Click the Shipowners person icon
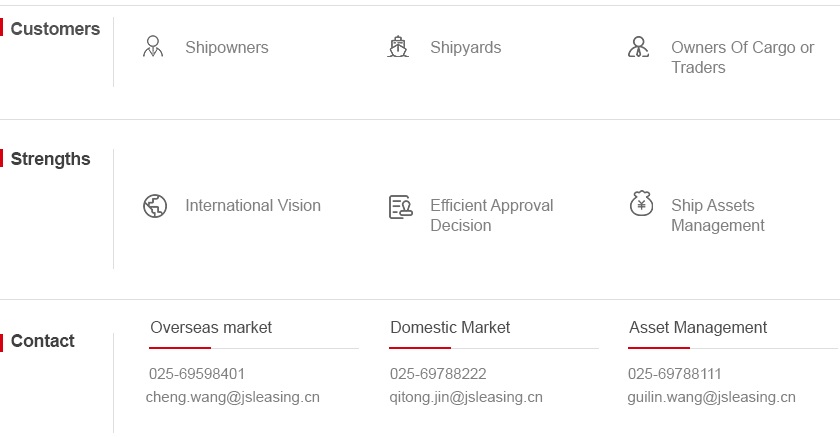This screenshot has height=437, width=840. [x=153, y=47]
